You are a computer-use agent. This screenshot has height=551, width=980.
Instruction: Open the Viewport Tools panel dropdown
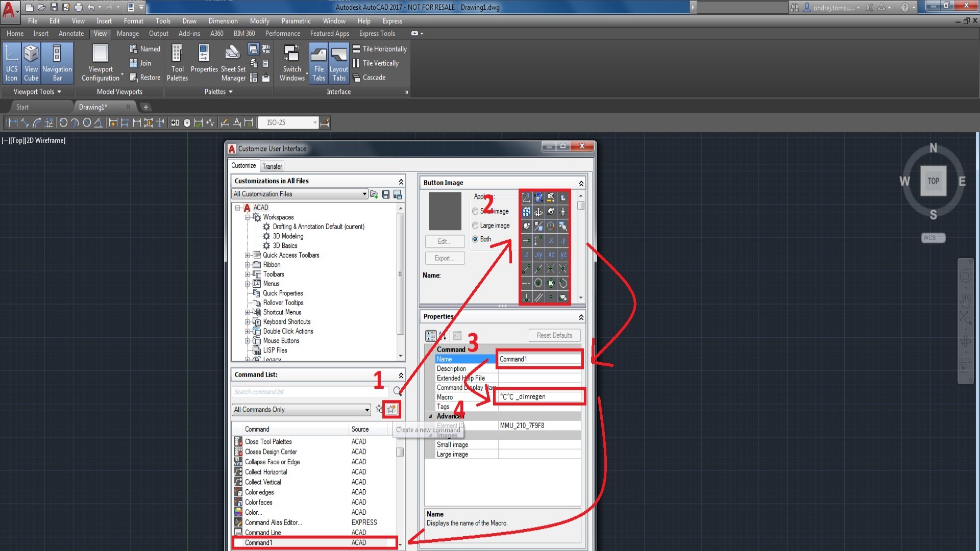37,92
